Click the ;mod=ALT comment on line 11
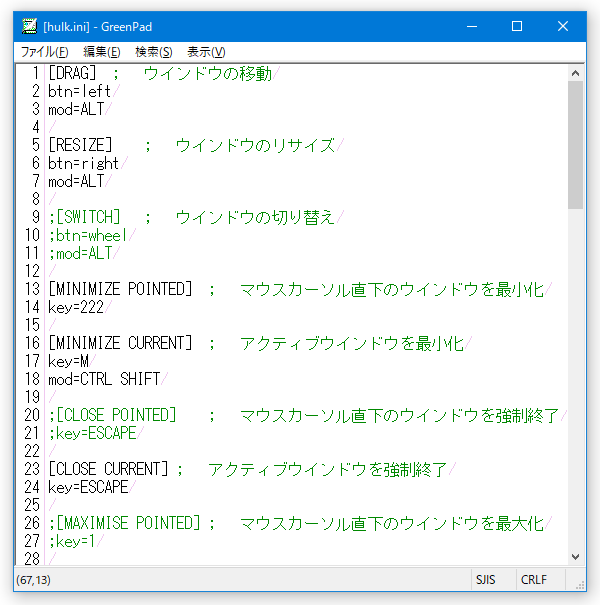 [80, 253]
